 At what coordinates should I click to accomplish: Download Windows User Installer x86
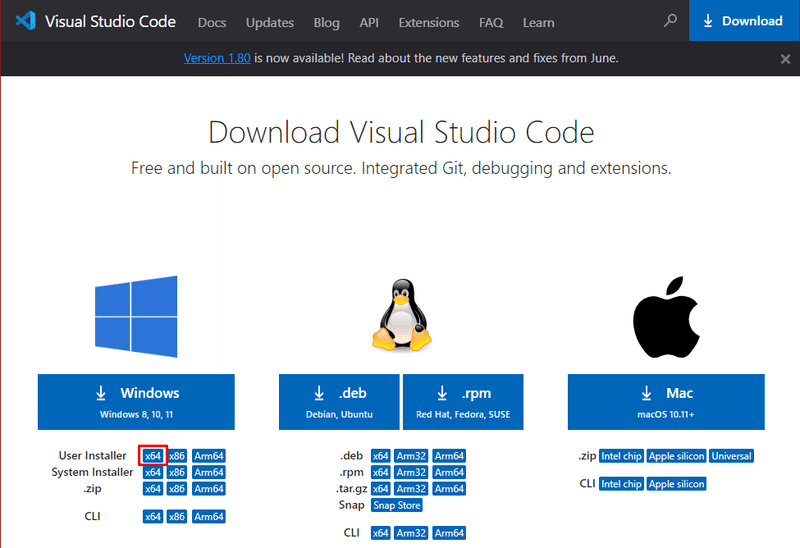coord(177,456)
